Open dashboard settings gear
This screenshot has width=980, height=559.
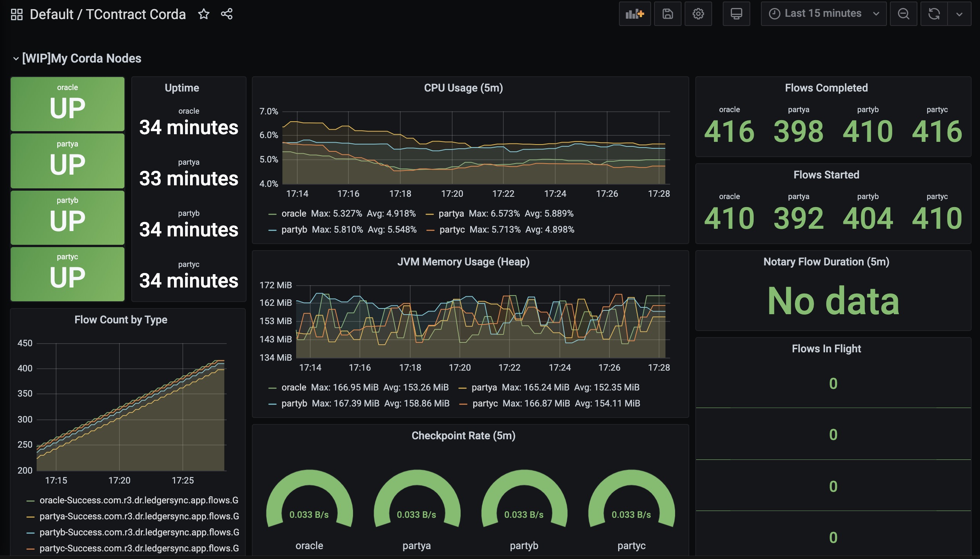[x=698, y=14]
